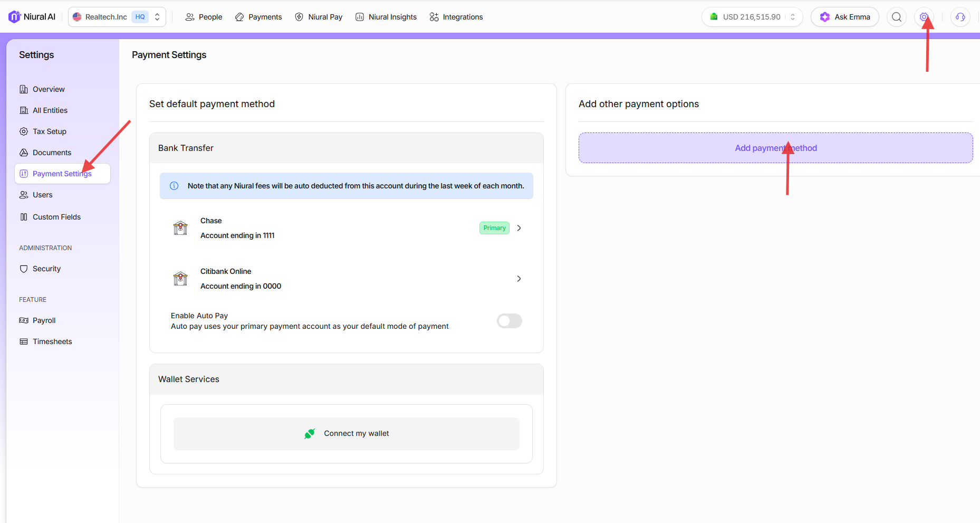Expand Citibank Online account chevron

pyautogui.click(x=519, y=279)
